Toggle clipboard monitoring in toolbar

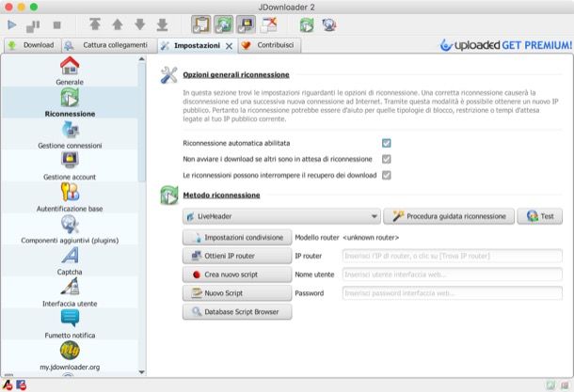[201, 24]
